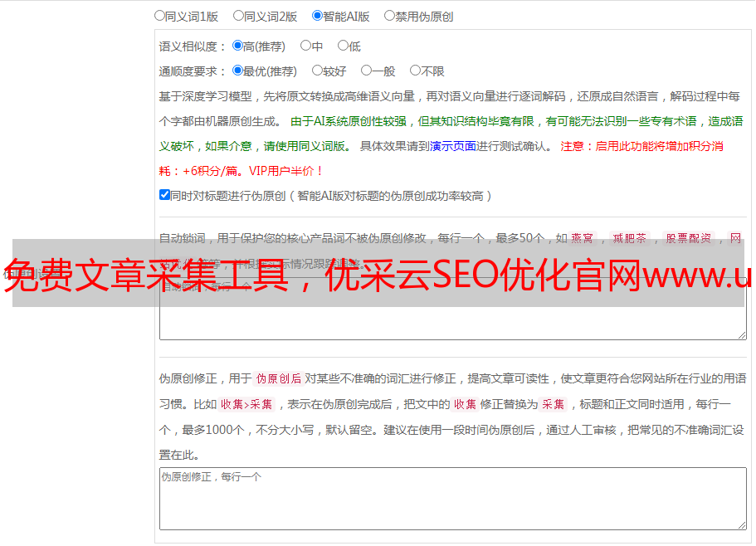Screen dimensions: 756x546
Task: Click the 通顺度要求 label
Action: tap(193, 72)
